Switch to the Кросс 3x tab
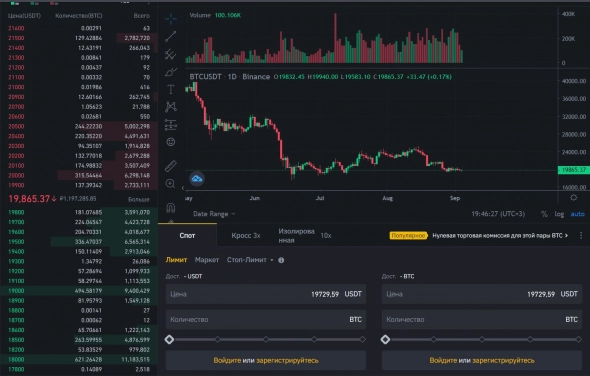The width and height of the screenshot is (590, 376). point(246,236)
